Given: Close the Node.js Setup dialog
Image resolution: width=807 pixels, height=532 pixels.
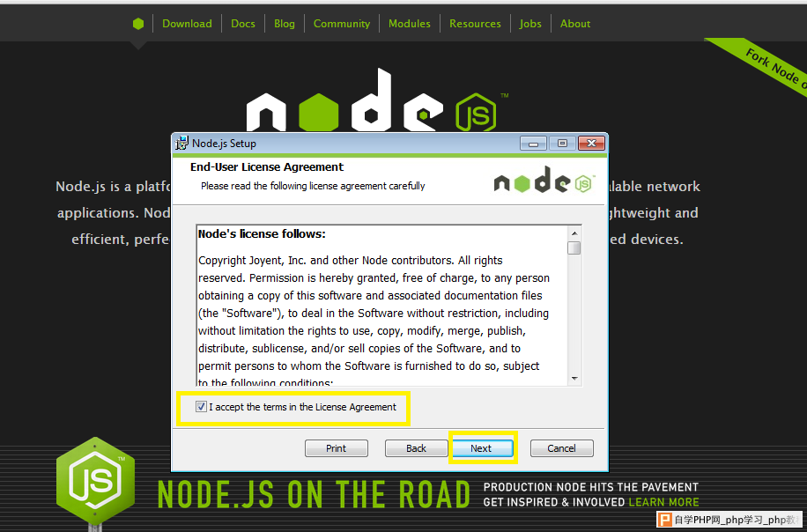Looking at the screenshot, I should tap(591, 143).
